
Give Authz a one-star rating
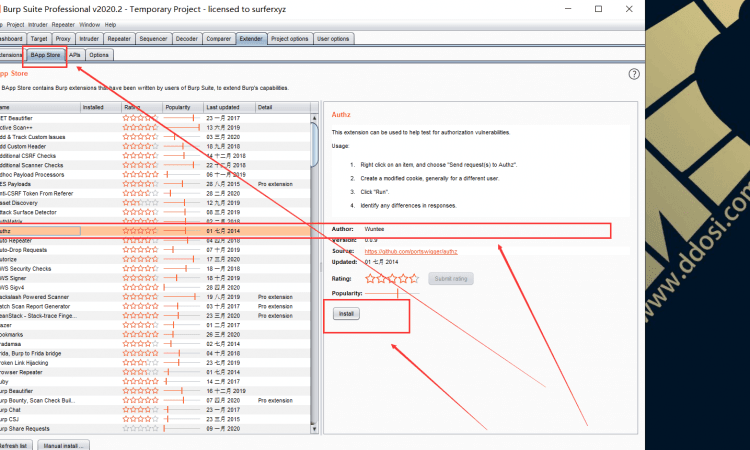pyautogui.click(x=370, y=278)
